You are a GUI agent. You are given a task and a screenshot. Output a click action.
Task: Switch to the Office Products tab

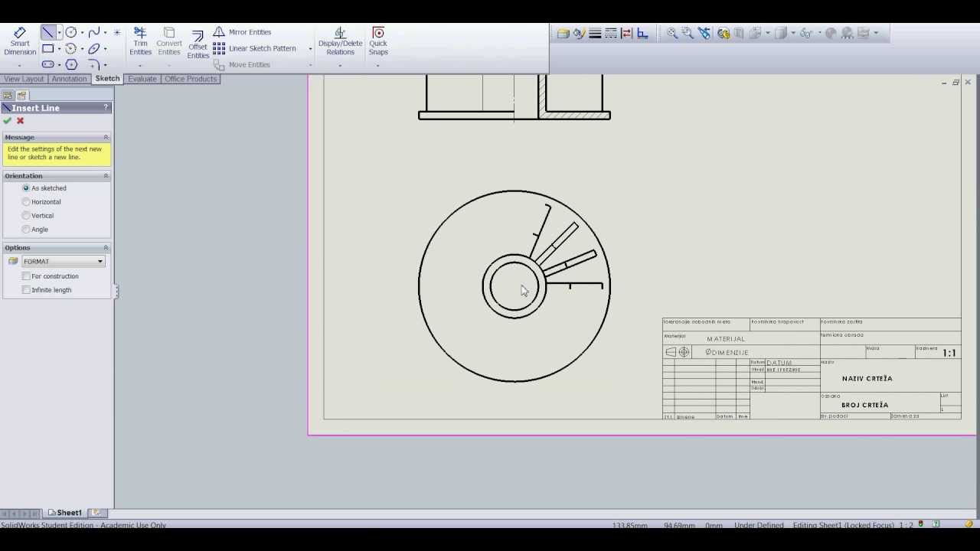pyautogui.click(x=191, y=79)
